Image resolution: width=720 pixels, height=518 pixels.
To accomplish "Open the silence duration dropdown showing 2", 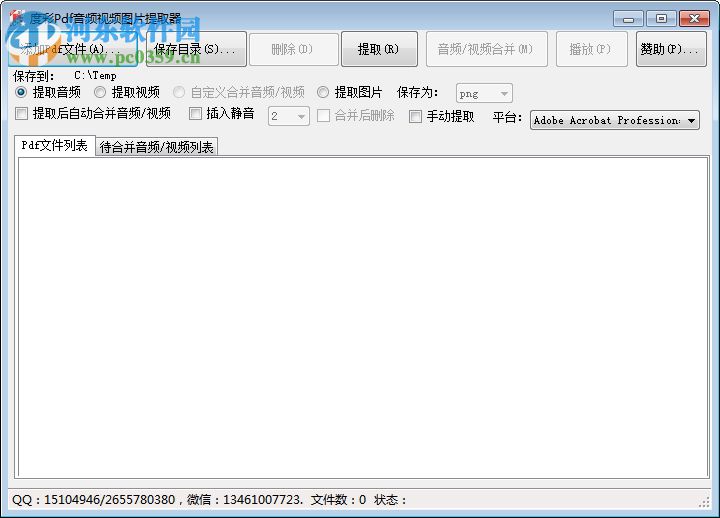I will coord(289,116).
